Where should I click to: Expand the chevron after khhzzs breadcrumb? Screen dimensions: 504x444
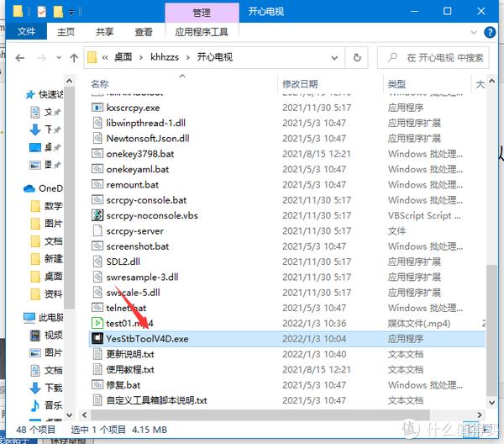188,58
